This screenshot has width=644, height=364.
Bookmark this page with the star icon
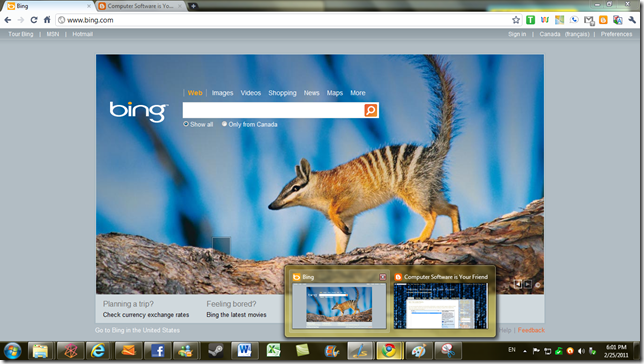(516, 20)
